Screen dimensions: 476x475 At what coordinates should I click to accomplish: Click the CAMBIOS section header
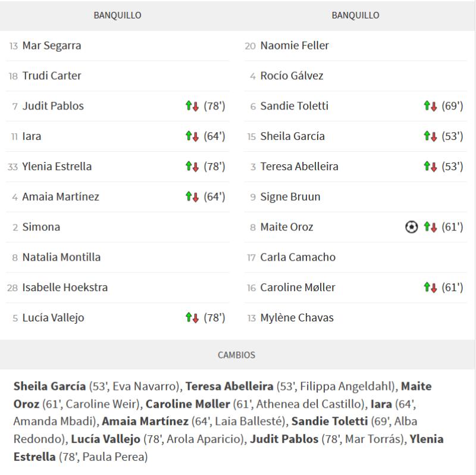point(236,355)
